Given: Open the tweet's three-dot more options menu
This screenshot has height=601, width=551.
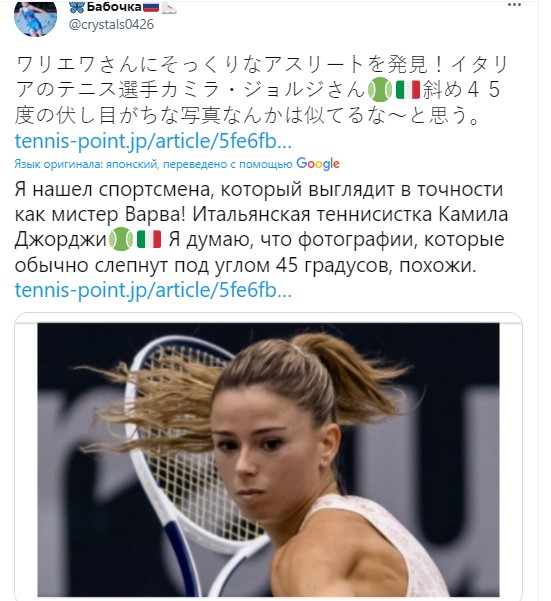Looking at the screenshot, I should pyautogui.click(x=514, y=5).
